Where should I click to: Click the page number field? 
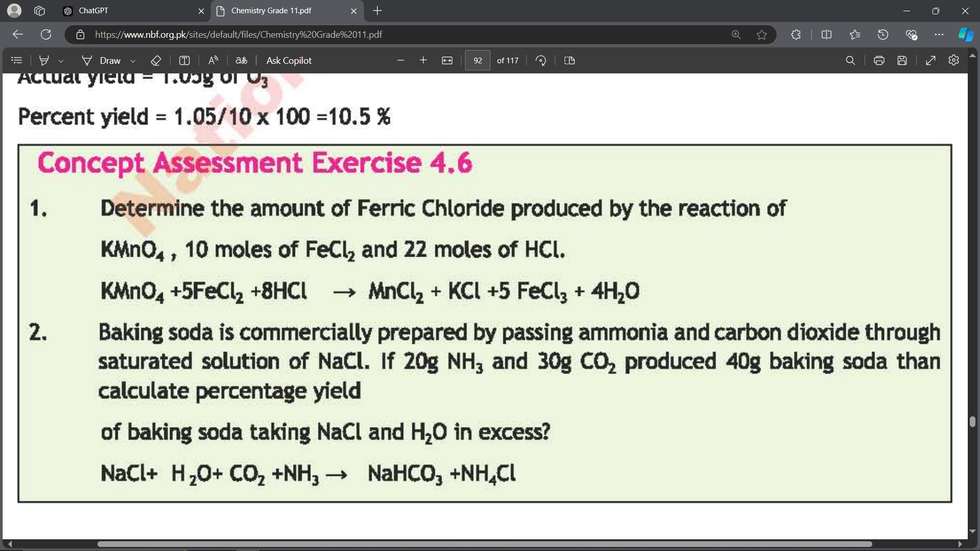coord(478,60)
